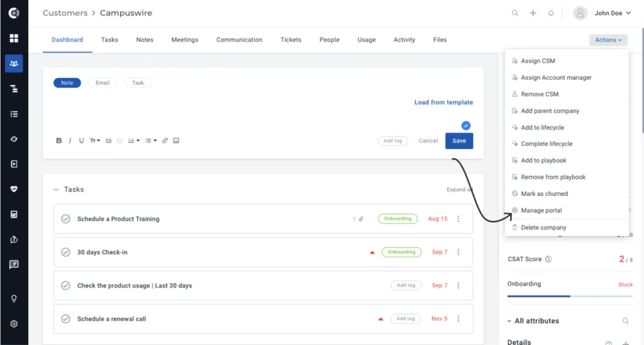The width and height of the screenshot is (644, 345).
Task: Open John Doe account menu chevron
Action: coord(628,13)
